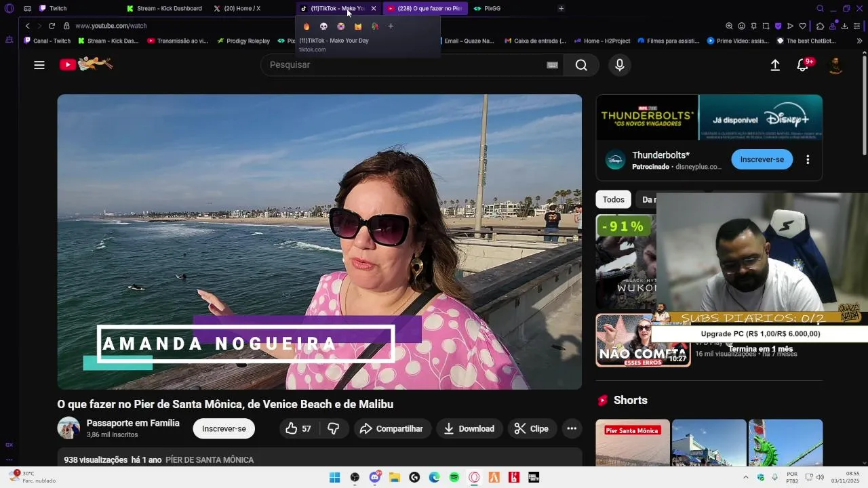This screenshot has width=868, height=488.
Task: Open the YouTube upload/create icon
Action: pos(775,65)
